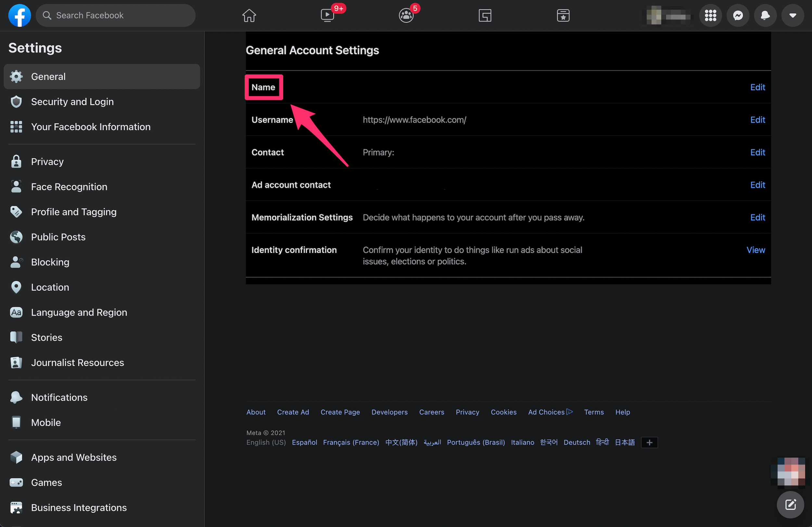Screen dimensions: 812x527
Task: Click the plus button for more languages
Action: (x=649, y=443)
